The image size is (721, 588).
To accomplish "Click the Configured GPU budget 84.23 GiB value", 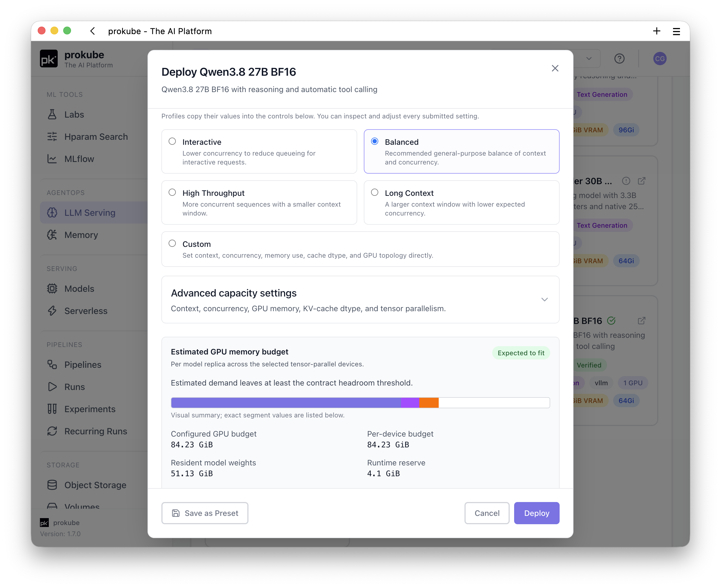I will click(x=192, y=445).
